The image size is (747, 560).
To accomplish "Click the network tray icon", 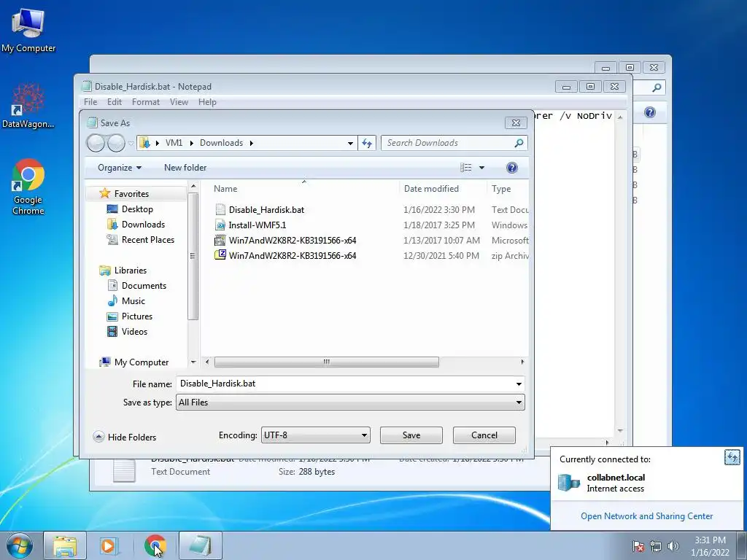I will click(x=656, y=546).
